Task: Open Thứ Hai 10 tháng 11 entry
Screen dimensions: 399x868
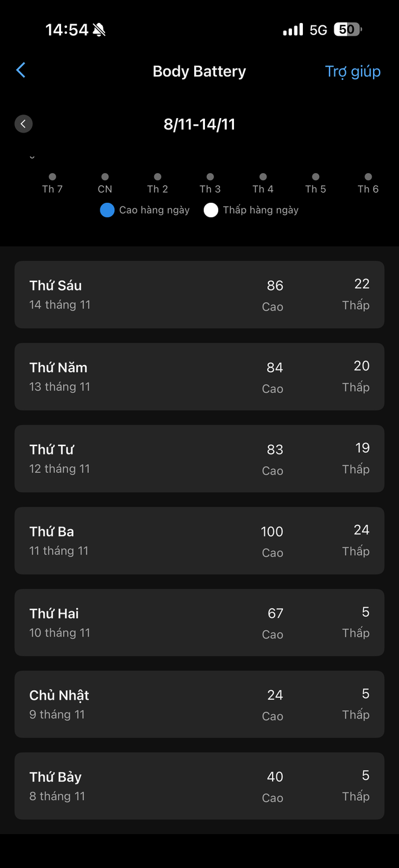Action: (199, 622)
